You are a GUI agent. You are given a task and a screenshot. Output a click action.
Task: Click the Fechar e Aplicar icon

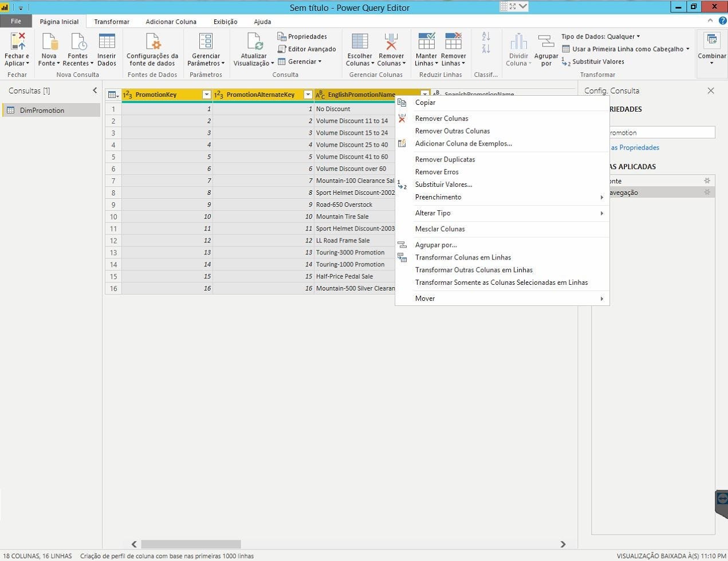point(17,42)
